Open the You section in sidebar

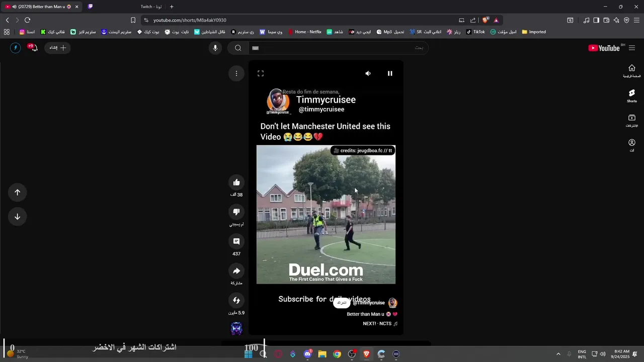632,145
